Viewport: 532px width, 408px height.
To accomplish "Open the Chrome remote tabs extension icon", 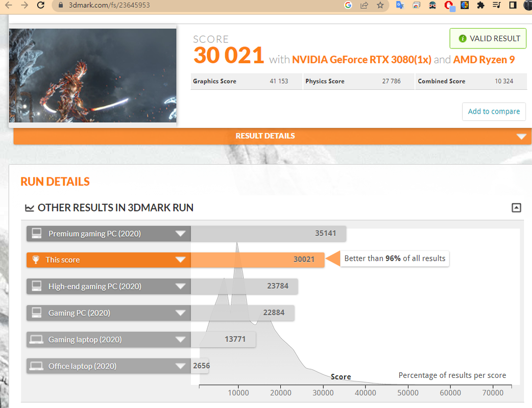I will 416,5.
